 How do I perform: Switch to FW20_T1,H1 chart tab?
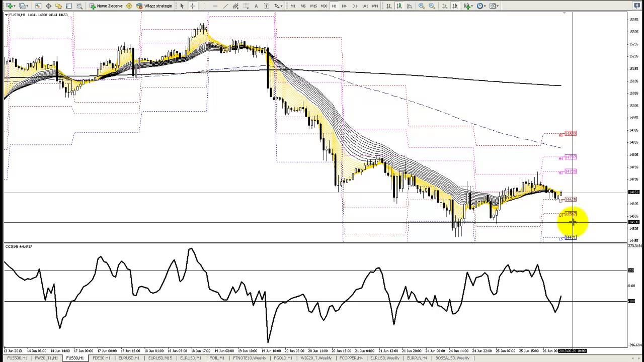(45, 358)
